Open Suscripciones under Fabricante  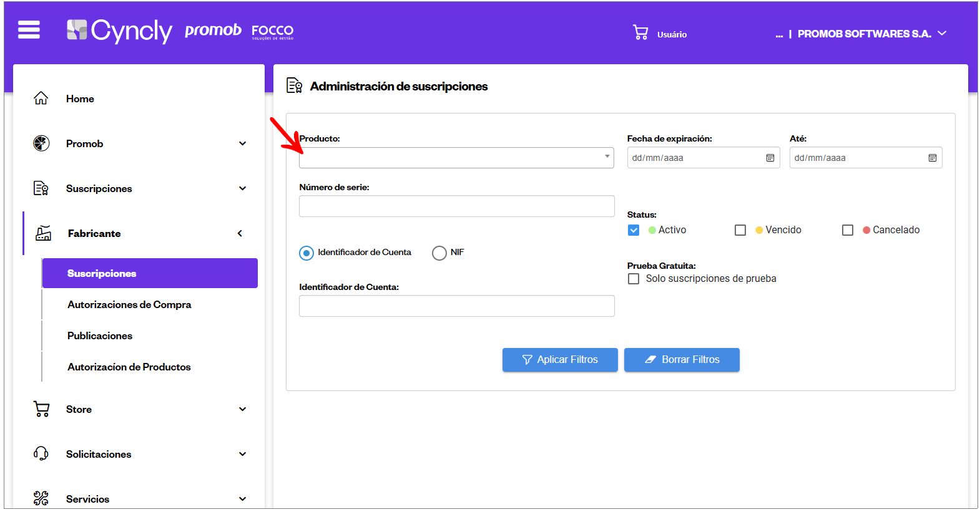(150, 273)
